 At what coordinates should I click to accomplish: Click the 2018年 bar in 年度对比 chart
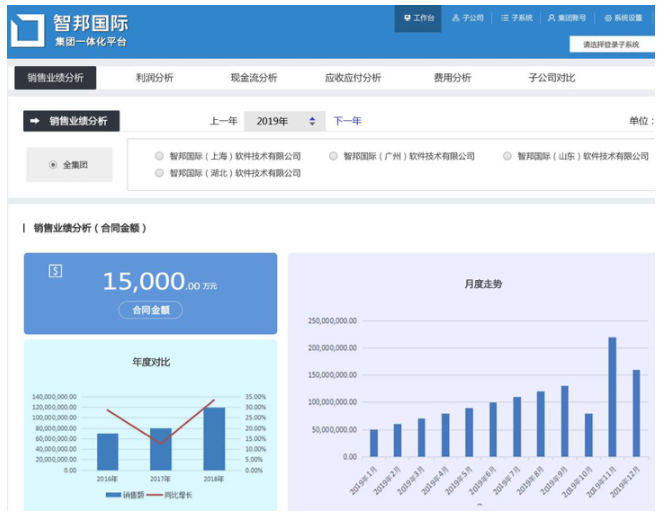click(214, 439)
